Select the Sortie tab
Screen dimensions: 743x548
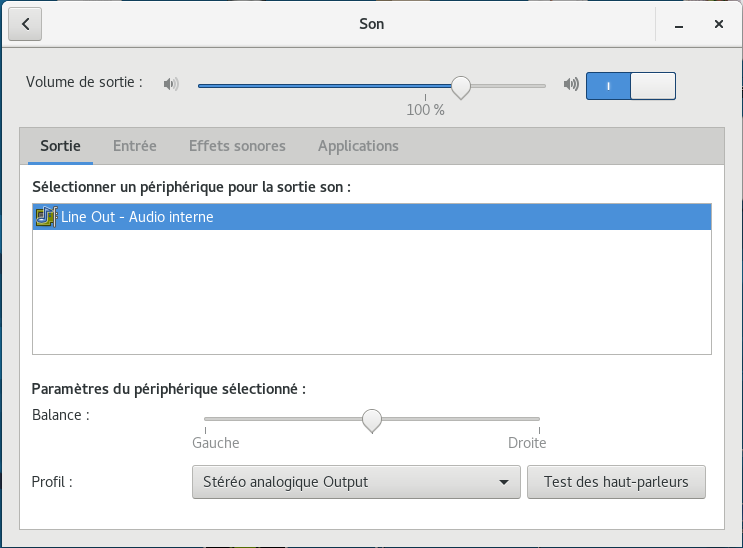60,146
